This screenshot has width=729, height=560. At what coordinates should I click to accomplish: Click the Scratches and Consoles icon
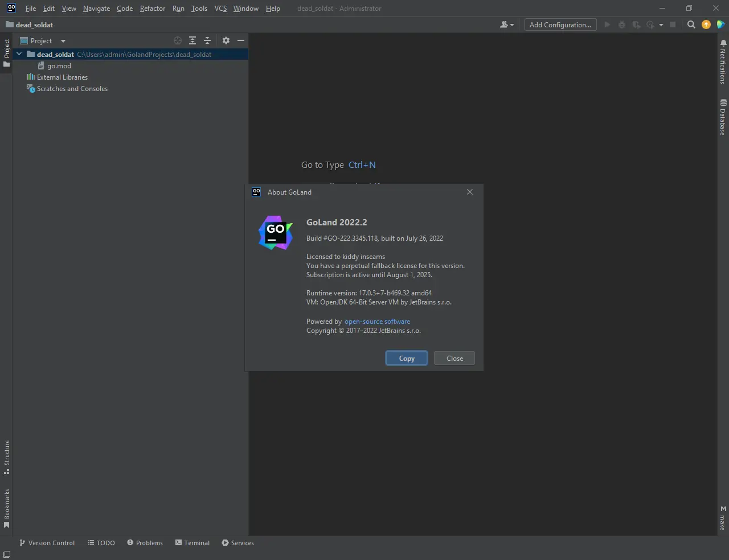31,89
